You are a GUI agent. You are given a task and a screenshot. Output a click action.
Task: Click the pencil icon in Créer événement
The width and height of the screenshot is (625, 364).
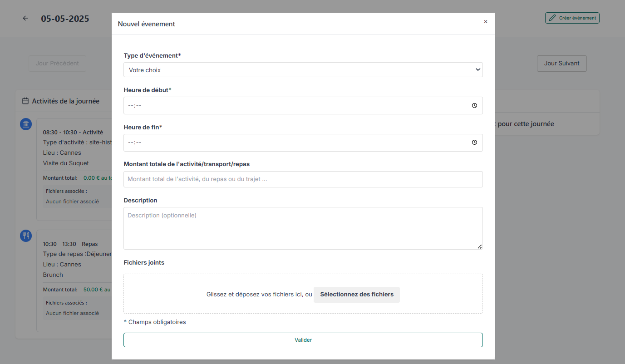click(552, 18)
